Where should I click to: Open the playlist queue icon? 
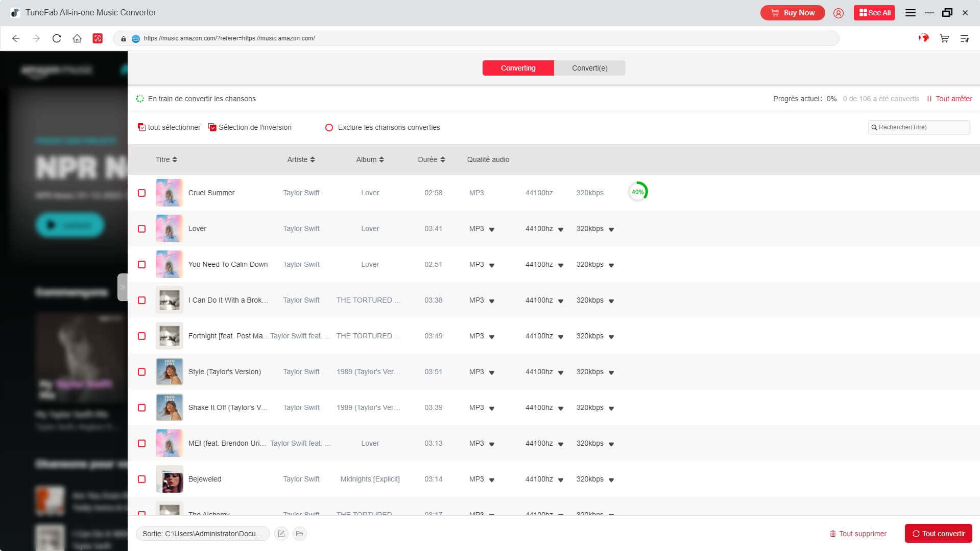(x=965, y=38)
